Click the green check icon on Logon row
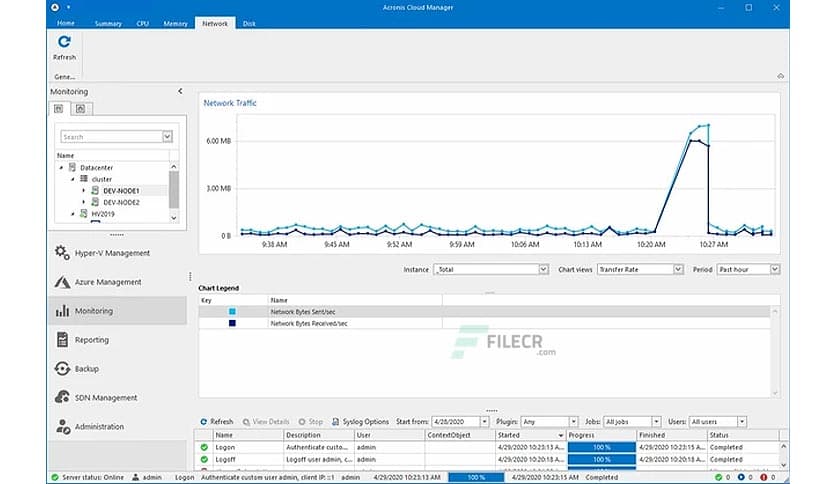Image resolution: width=836 pixels, height=484 pixels. (204, 447)
